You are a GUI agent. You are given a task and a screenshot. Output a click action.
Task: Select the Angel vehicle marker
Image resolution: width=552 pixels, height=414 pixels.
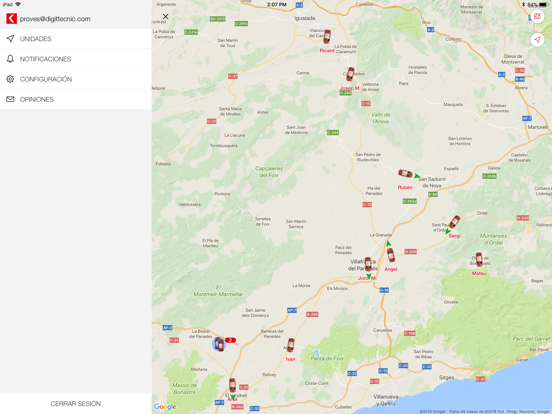(390, 255)
